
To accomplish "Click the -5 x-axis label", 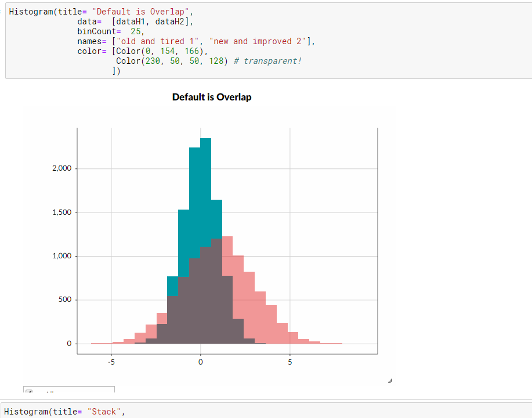I will (111, 362).
